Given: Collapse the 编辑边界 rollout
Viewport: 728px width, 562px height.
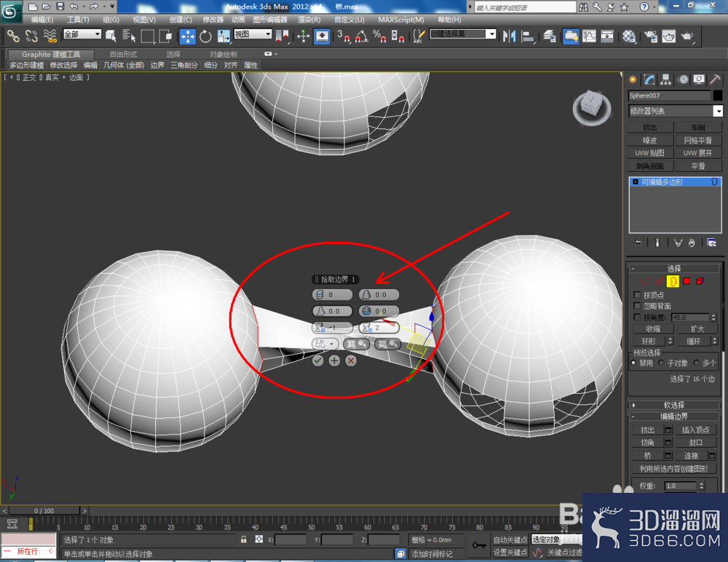Looking at the screenshot, I should pyautogui.click(x=673, y=416).
